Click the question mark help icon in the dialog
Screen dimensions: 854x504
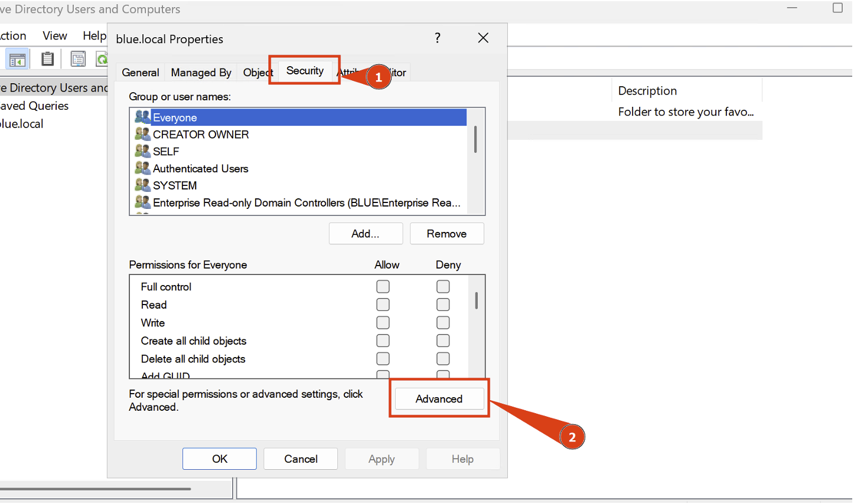[x=437, y=38]
